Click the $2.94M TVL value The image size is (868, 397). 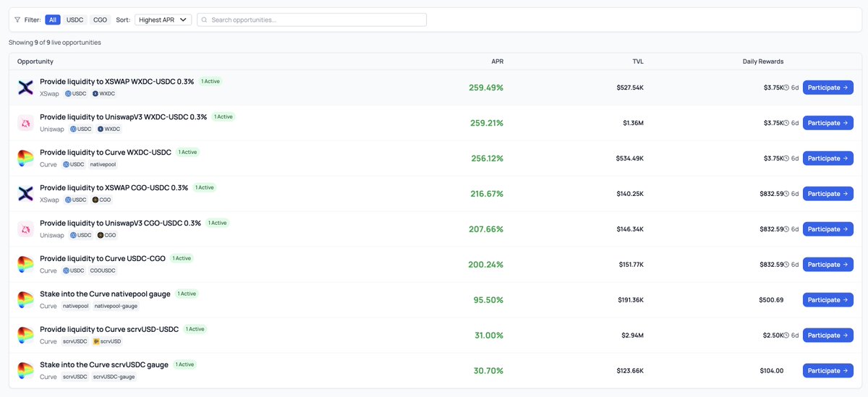click(x=633, y=336)
